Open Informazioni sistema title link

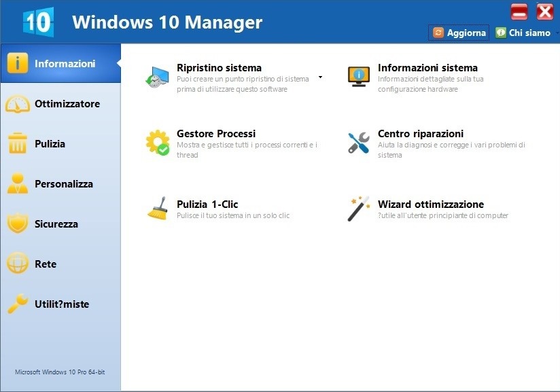427,68
